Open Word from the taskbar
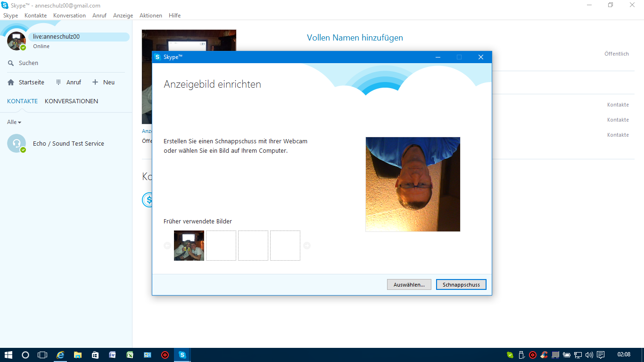 (x=113, y=355)
